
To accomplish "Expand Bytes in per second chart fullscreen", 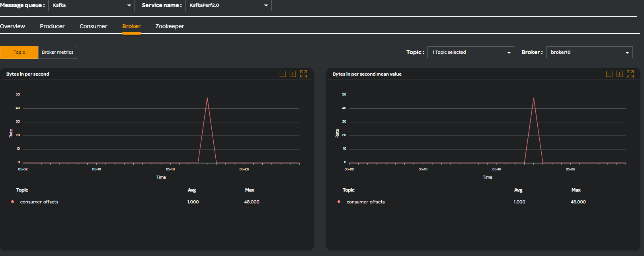I will coord(304,74).
